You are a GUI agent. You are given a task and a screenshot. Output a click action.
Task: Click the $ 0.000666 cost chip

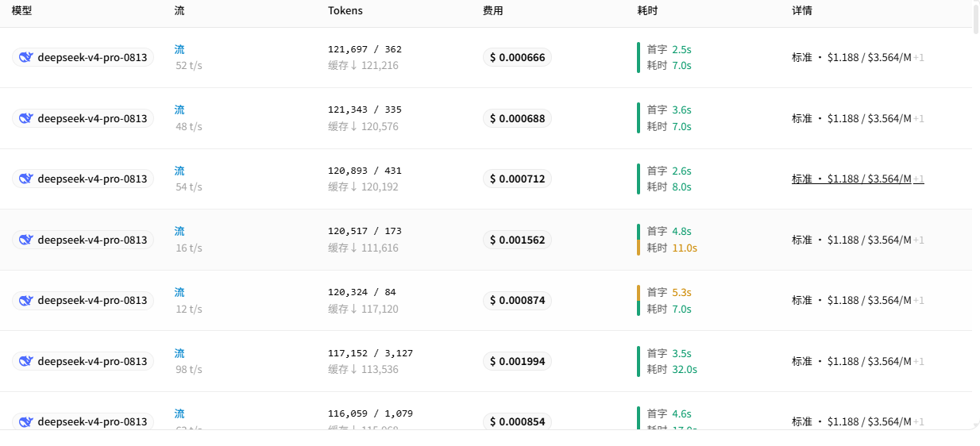517,57
